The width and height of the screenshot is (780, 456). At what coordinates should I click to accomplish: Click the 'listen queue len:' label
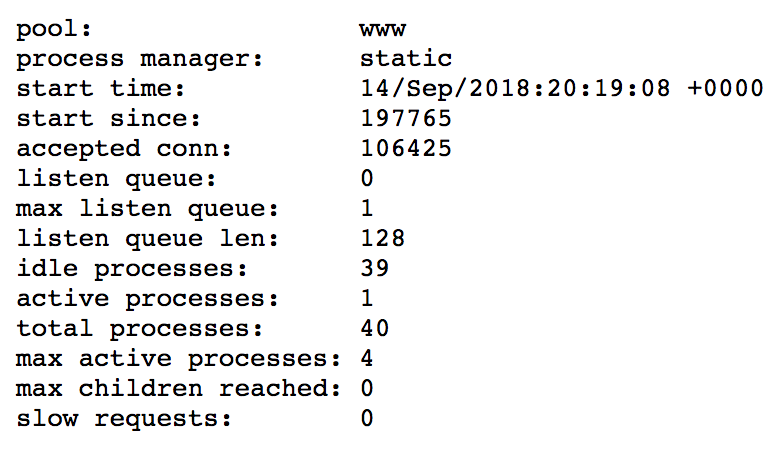click(x=147, y=239)
